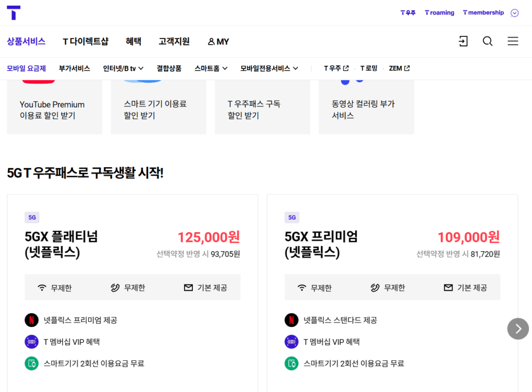Open T roaming top link
Image resolution: width=532 pixels, height=392 pixels.
(440, 12)
